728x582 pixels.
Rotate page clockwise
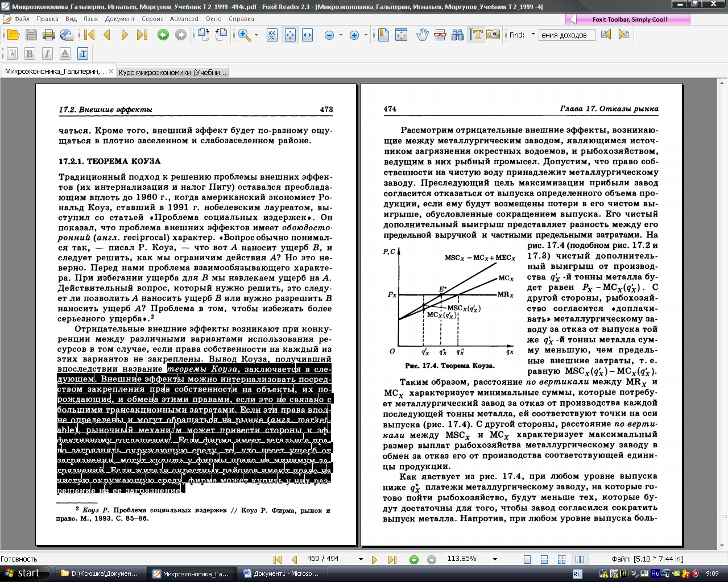[203, 35]
